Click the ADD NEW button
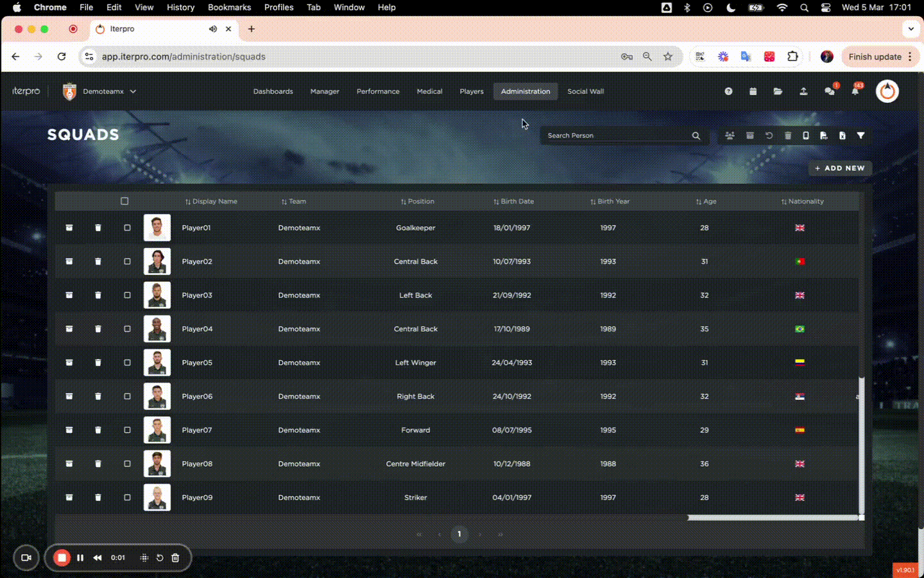The width and height of the screenshot is (924, 578). pos(840,168)
